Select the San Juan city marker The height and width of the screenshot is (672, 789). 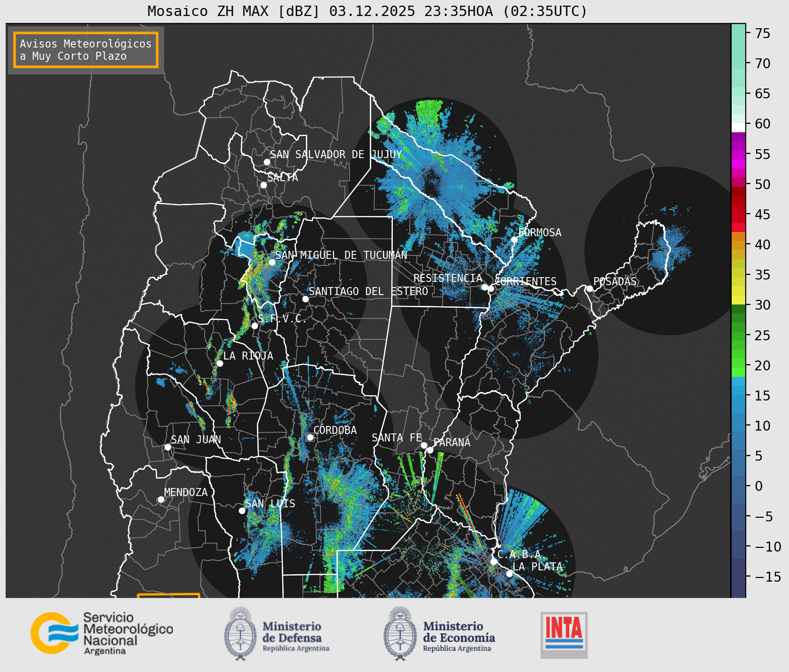click(x=167, y=447)
